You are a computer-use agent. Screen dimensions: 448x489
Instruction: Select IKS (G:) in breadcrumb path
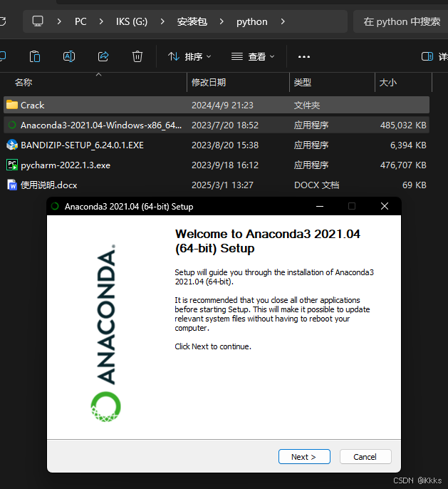[132, 21]
